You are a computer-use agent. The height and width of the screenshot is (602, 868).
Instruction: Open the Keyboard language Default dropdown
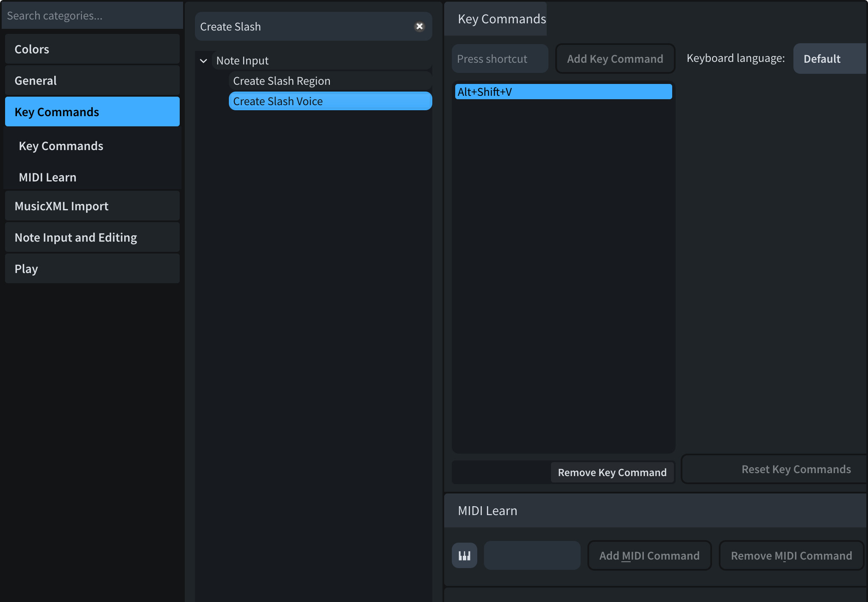(829, 59)
